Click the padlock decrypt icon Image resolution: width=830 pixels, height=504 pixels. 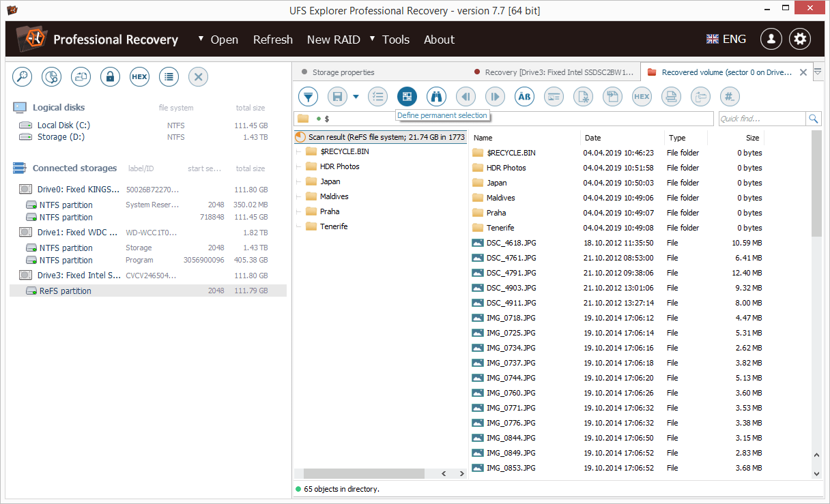tap(111, 77)
